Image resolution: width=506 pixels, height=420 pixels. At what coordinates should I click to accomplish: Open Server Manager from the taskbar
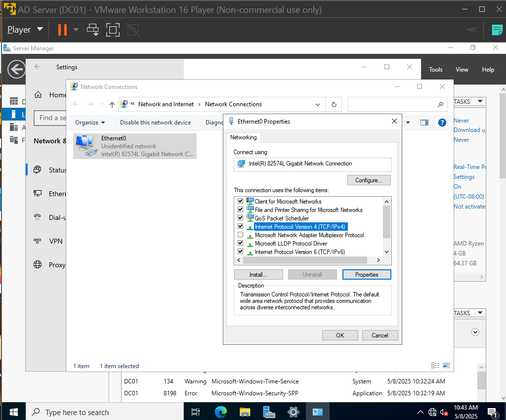point(269,412)
